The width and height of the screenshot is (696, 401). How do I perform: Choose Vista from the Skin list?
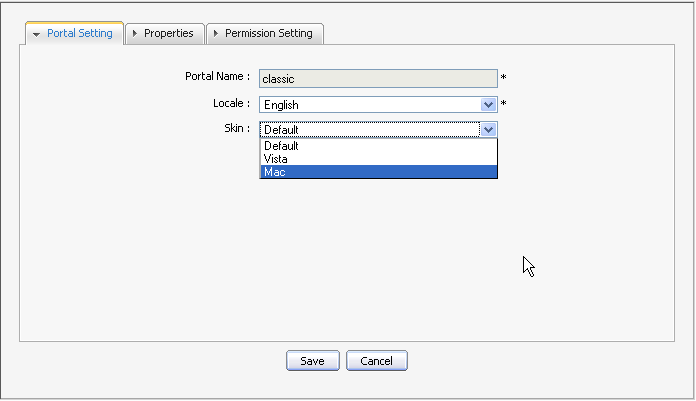tap(379, 159)
